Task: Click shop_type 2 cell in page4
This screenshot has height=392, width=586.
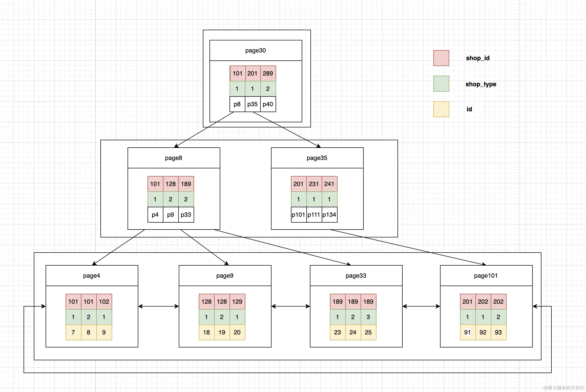Action: (x=89, y=317)
